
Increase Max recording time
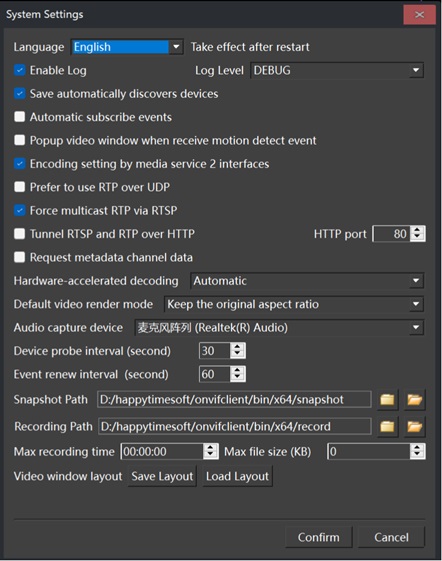(210, 448)
